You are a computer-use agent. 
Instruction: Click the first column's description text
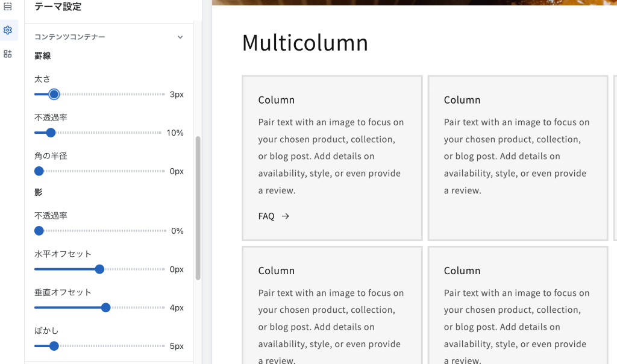click(x=331, y=156)
